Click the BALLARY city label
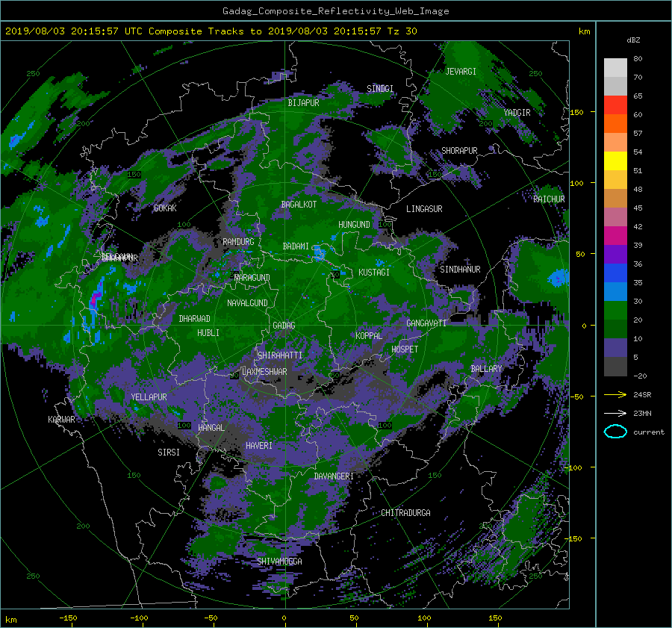The width and height of the screenshot is (672, 628). [486, 369]
